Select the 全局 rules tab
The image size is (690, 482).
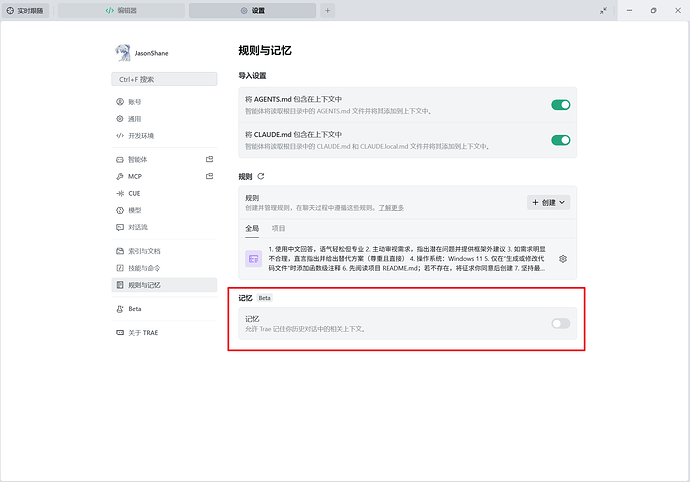[252, 228]
